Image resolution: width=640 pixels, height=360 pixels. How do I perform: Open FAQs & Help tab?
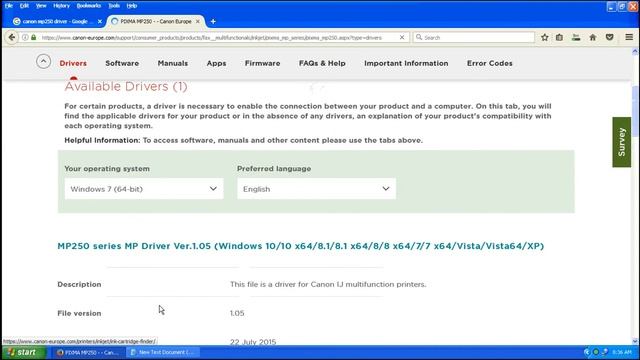322,63
